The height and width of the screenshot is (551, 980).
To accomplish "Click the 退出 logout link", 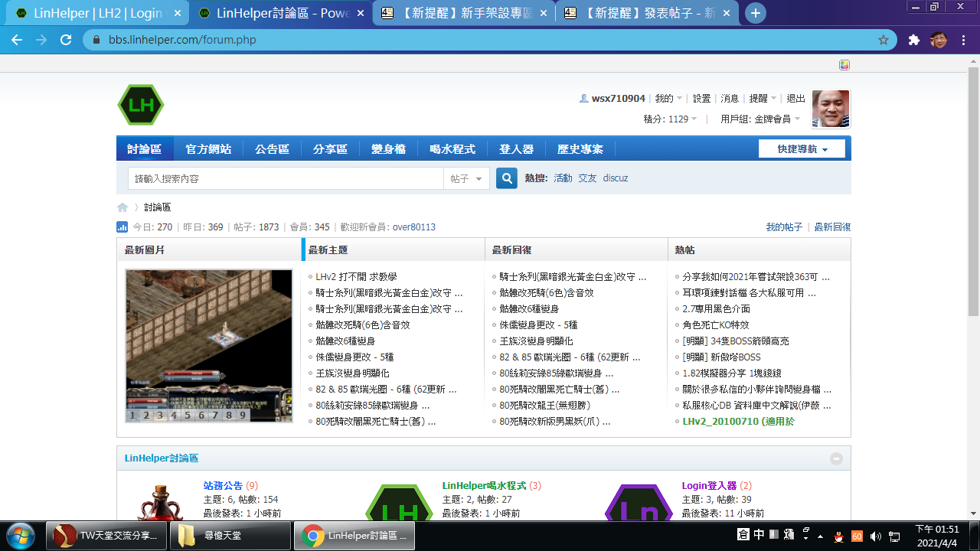I will [x=796, y=99].
